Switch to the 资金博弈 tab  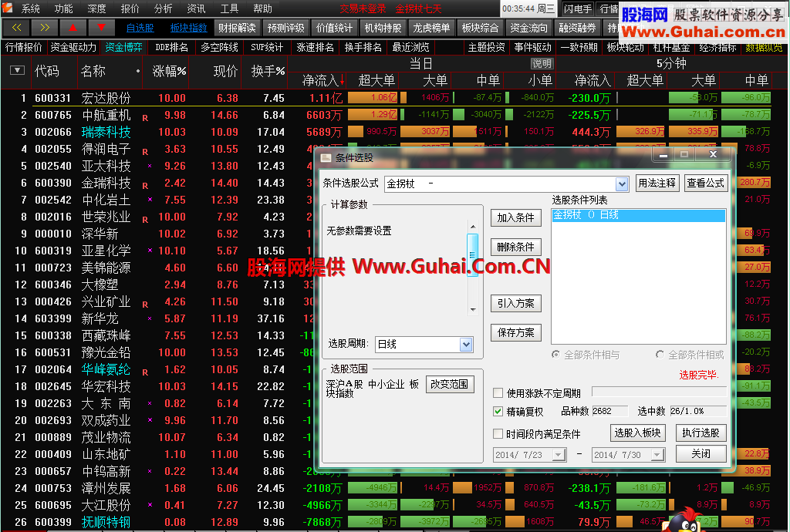(x=124, y=47)
